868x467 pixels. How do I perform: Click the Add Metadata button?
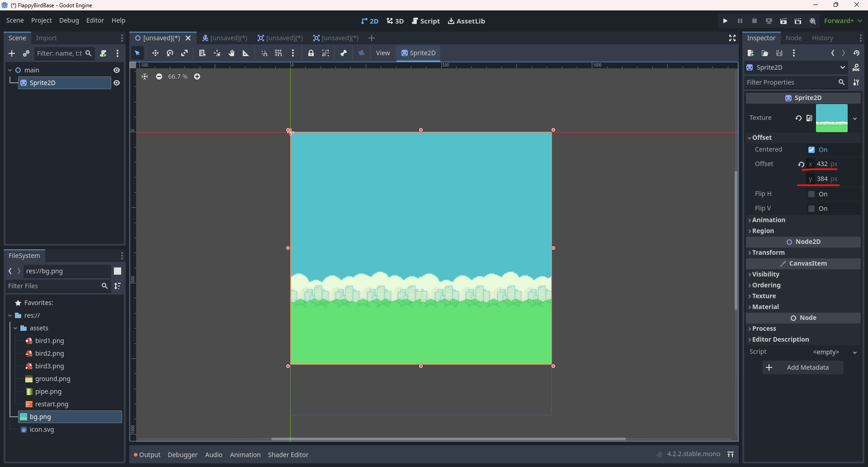pos(803,367)
